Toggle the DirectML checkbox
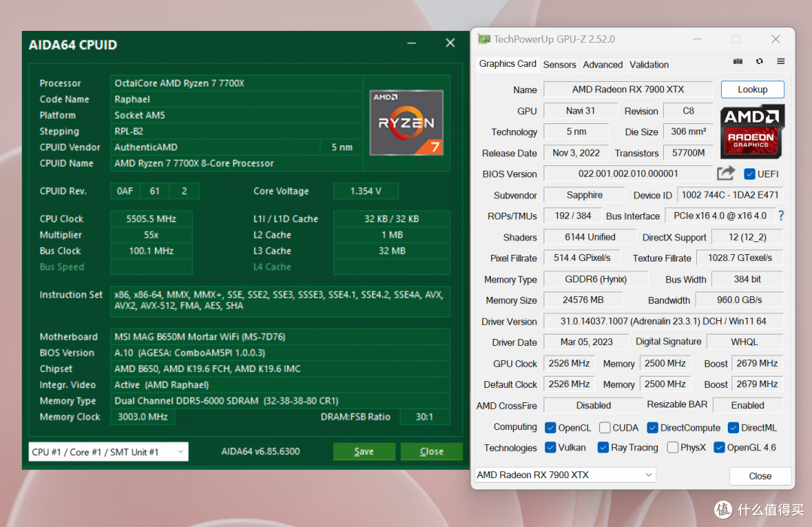The width and height of the screenshot is (812, 527). (733, 428)
